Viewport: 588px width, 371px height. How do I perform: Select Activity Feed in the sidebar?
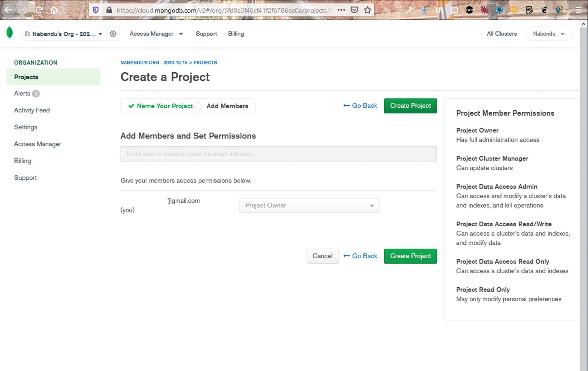point(32,110)
